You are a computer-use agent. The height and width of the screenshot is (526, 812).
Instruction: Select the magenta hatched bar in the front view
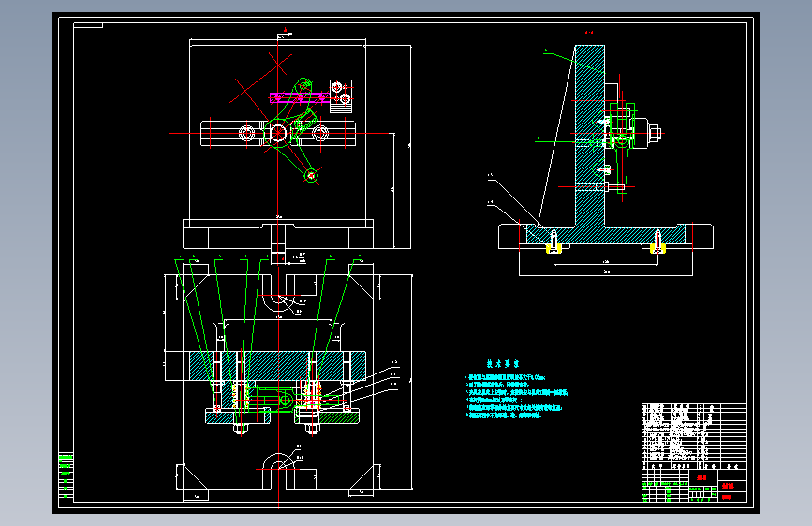[x=300, y=98]
